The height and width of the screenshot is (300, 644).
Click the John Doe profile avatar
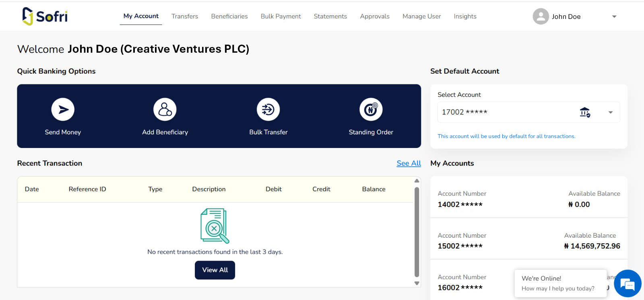(x=541, y=16)
